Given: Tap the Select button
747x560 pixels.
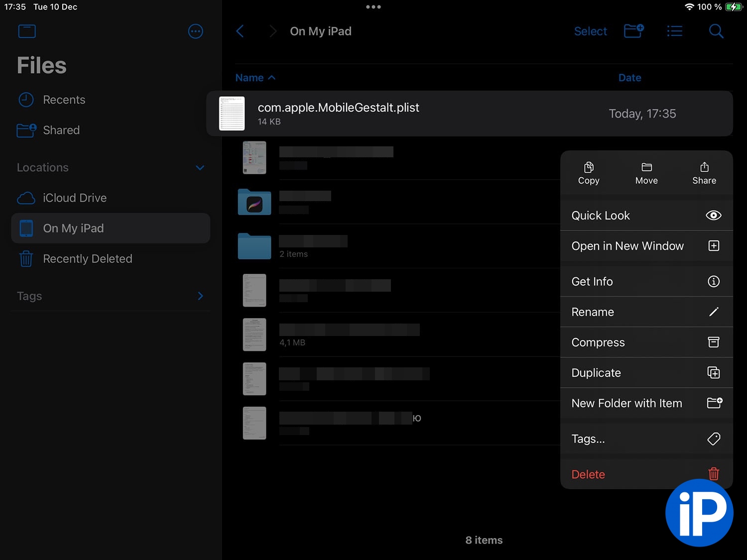Looking at the screenshot, I should 590,31.
